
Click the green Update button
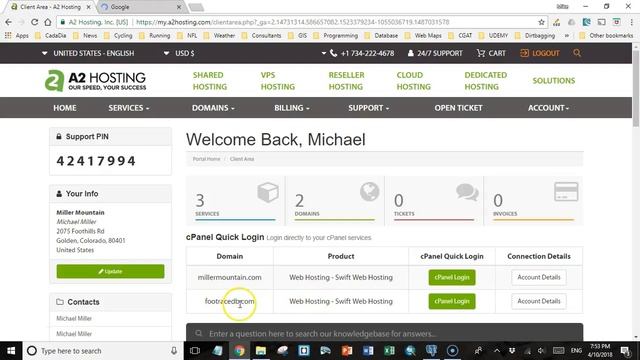point(110,271)
